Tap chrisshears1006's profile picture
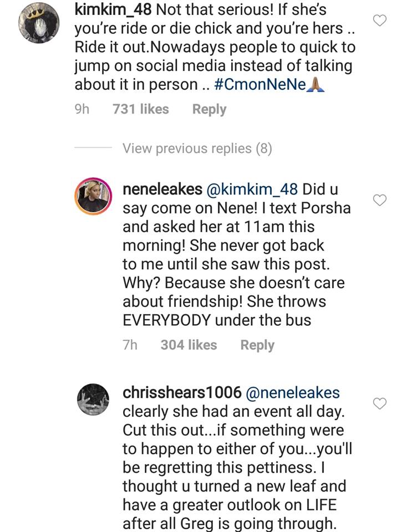 [92, 401]
